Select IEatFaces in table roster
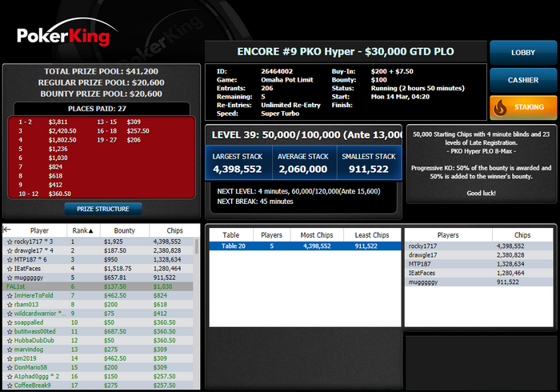 coord(479,273)
